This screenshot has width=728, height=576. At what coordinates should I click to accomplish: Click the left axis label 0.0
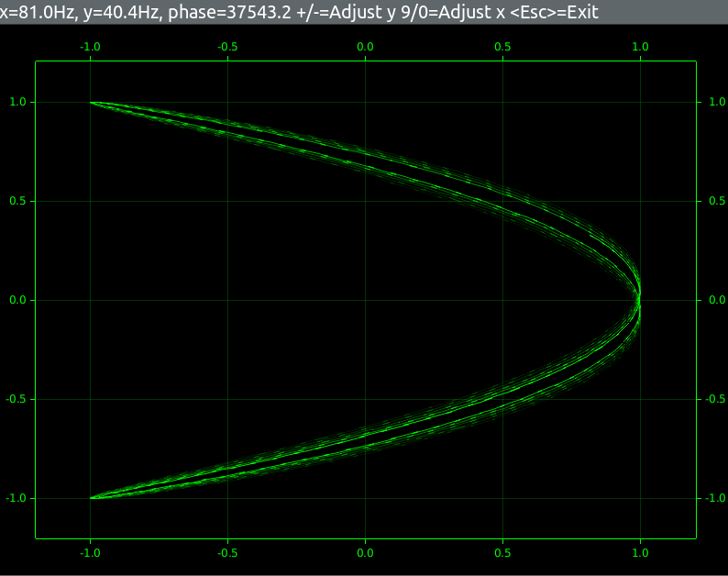[17, 300]
